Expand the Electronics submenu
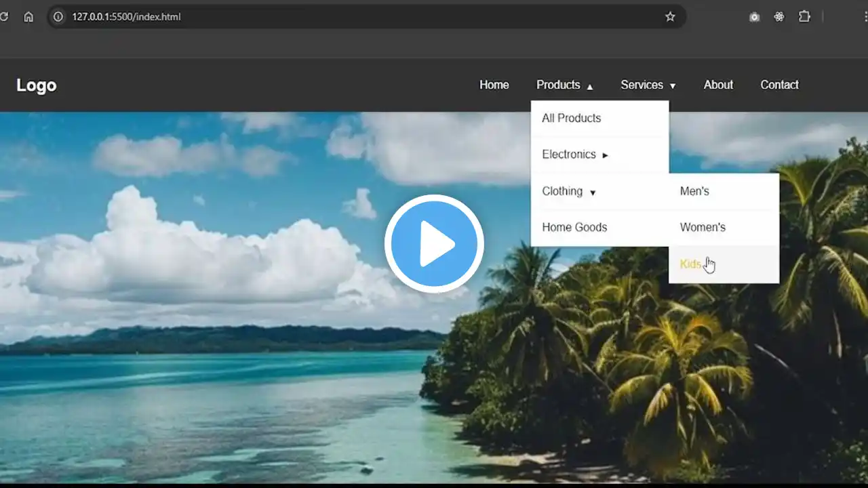The width and height of the screenshot is (868, 488). [x=574, y=155]
